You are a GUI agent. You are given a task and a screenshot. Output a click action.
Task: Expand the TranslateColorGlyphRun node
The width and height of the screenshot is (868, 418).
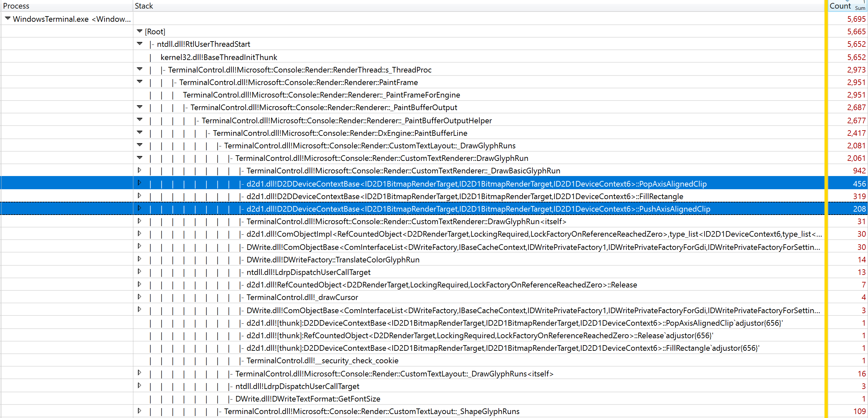pyautogui.click(x=139, y=259)
